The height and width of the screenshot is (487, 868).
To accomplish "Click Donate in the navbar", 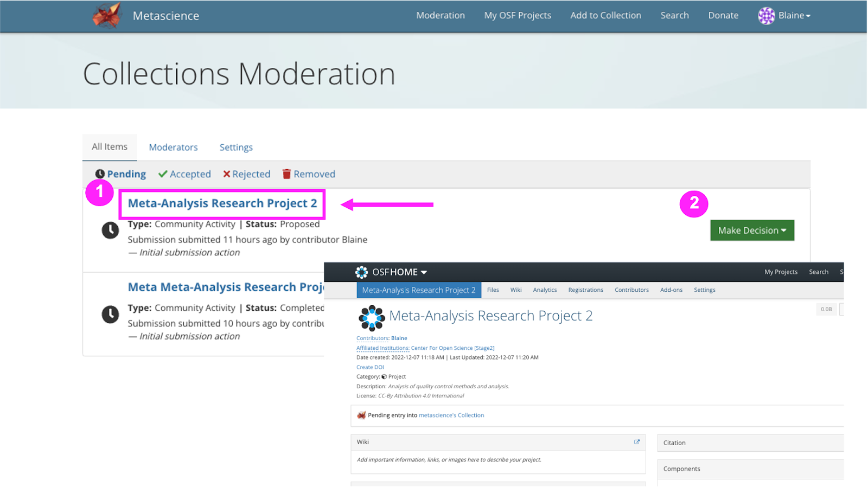I will point(723,16).
